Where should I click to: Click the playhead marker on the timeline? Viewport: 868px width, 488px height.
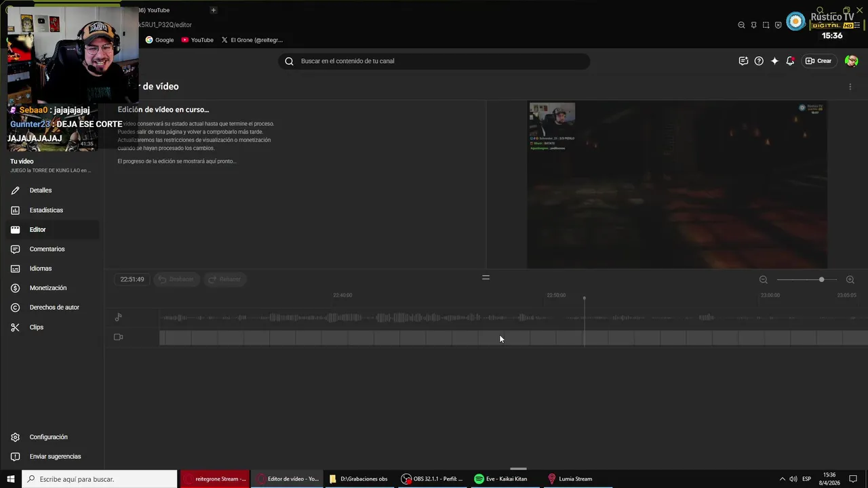click(584, 298)
